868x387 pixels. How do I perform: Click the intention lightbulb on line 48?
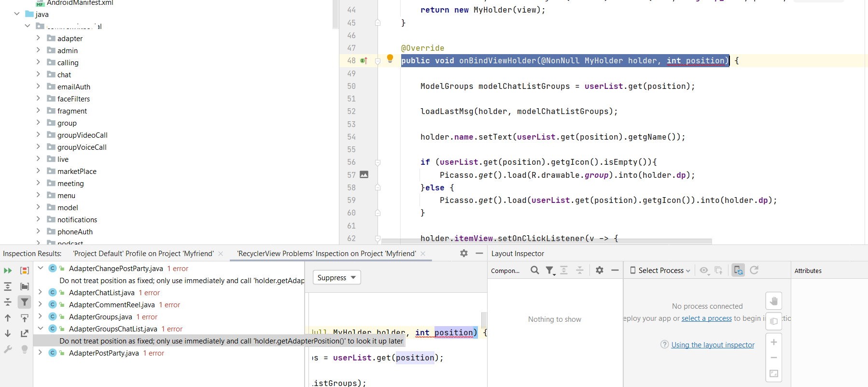click(x=390, y=59)
